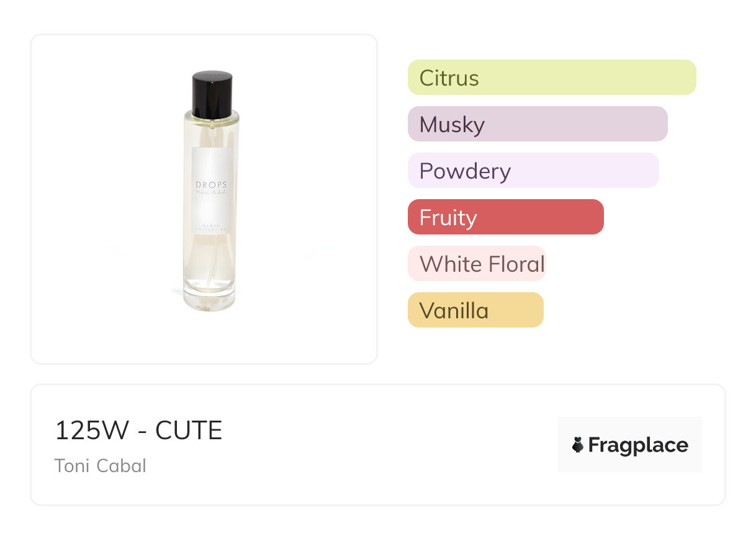Image resolution: width=756 pixels, height=536 pixels.
Task: Click the Fruity text label
Action: coord(448,218)
